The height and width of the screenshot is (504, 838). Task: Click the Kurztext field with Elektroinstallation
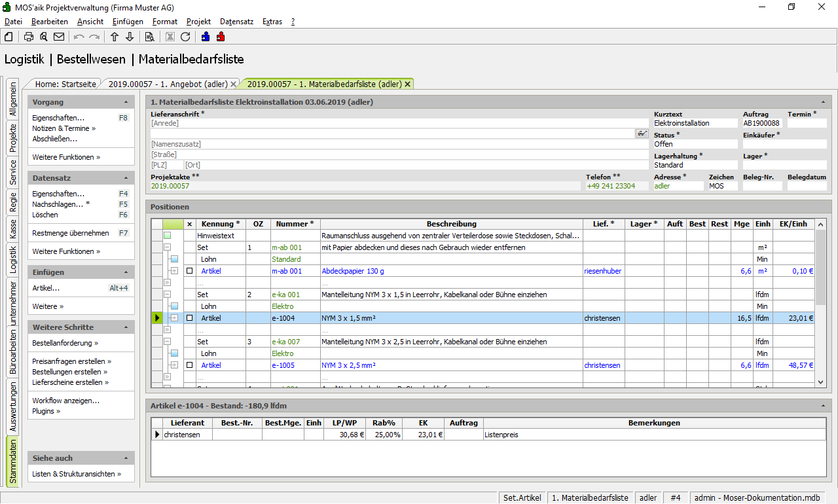694,123
